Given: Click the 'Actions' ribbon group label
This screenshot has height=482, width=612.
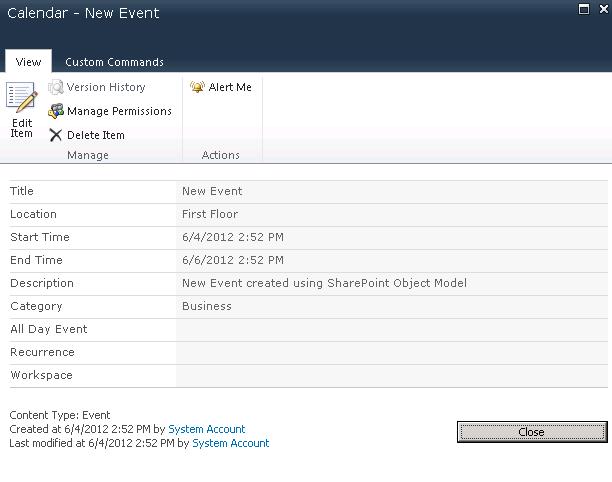Looking at the screenshot, I should point(221,155).
